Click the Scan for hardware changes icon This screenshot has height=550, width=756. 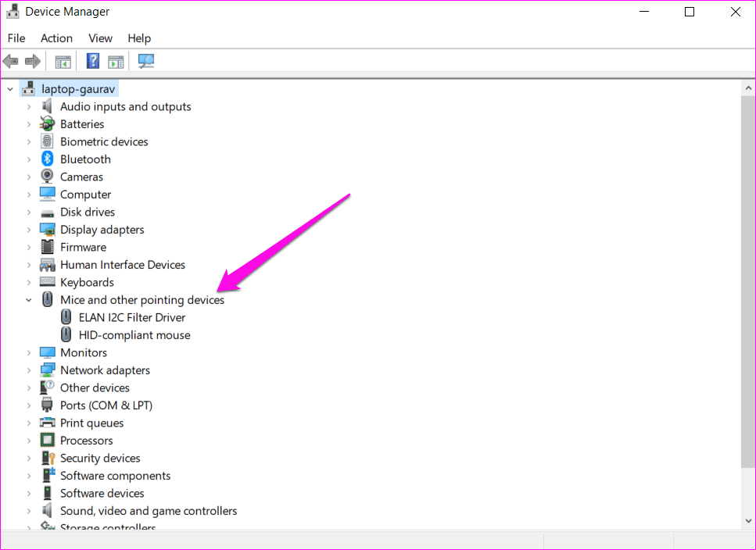(146, 61)
